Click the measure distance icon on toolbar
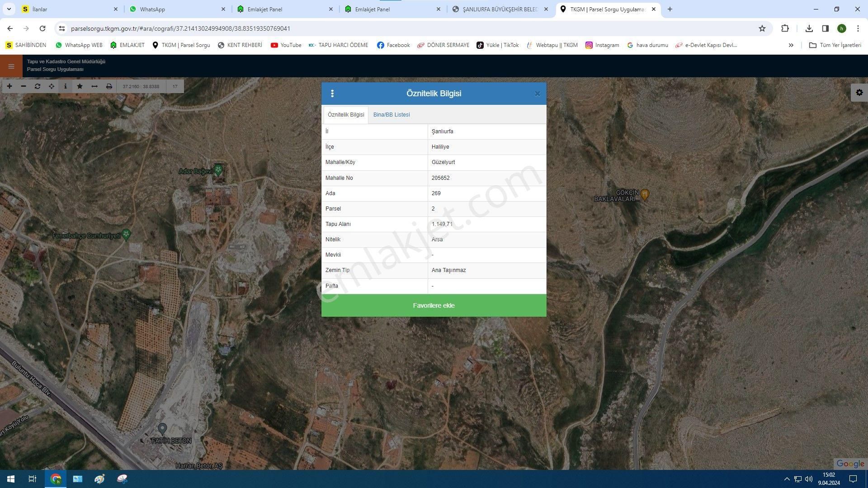This screenshot has height=488, width=868. (x=94, y=86)
